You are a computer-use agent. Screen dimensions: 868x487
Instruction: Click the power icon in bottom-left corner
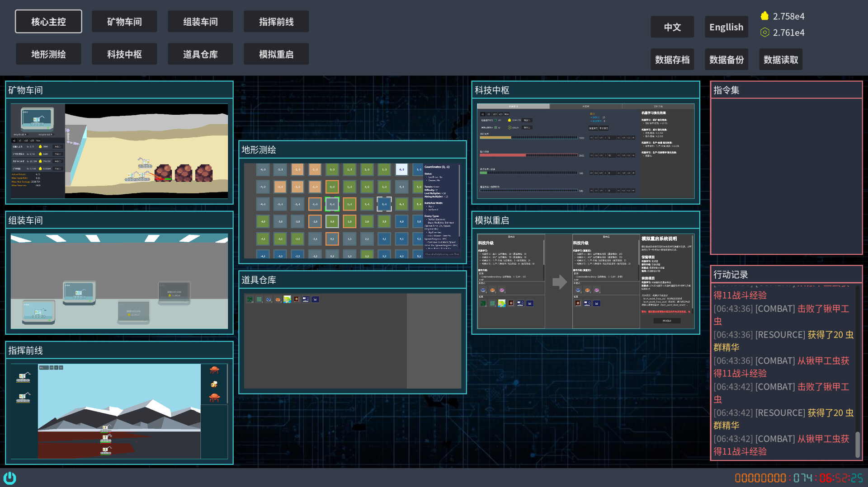[x=9, y=478]
